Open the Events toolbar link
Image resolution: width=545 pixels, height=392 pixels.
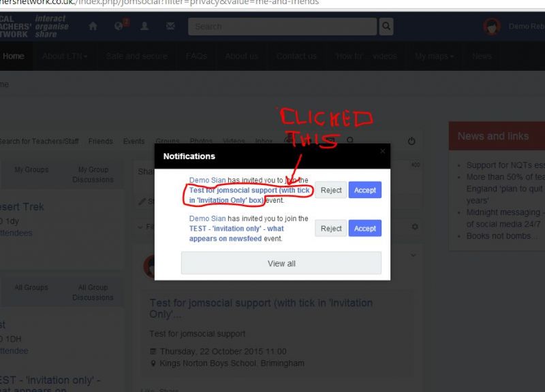pyautogui.click(x=134, y=142)
